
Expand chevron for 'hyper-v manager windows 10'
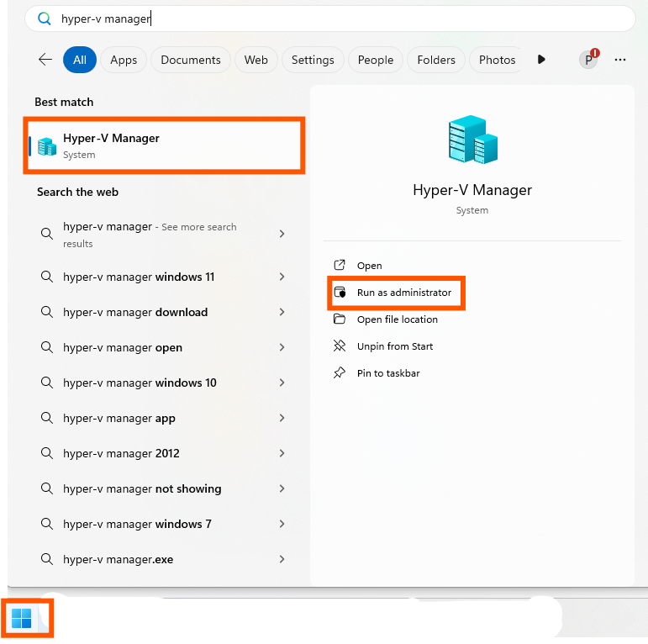[x=282, y=383]
